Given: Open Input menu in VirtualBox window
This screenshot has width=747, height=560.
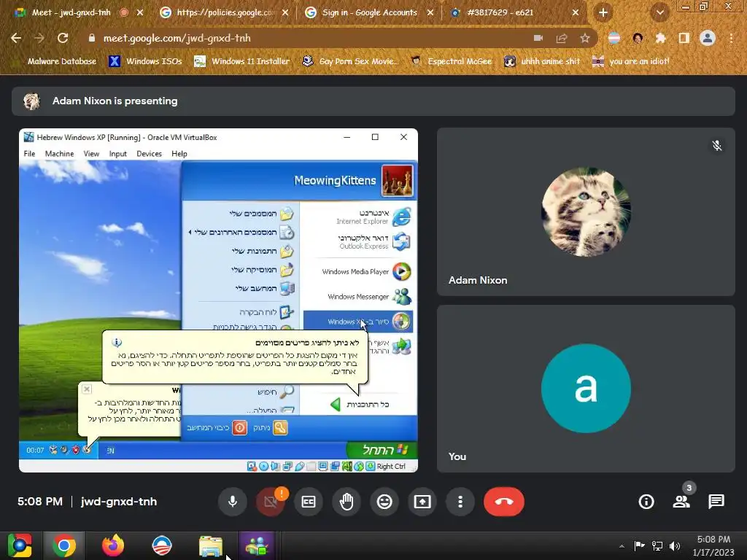Looking at the screenshot, I should click(117, 154).
